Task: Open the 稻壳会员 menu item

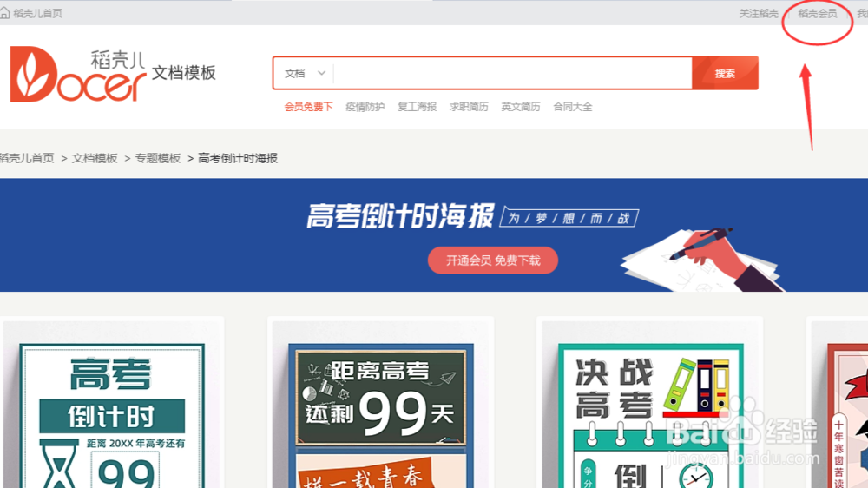Action: coord(817,13)
